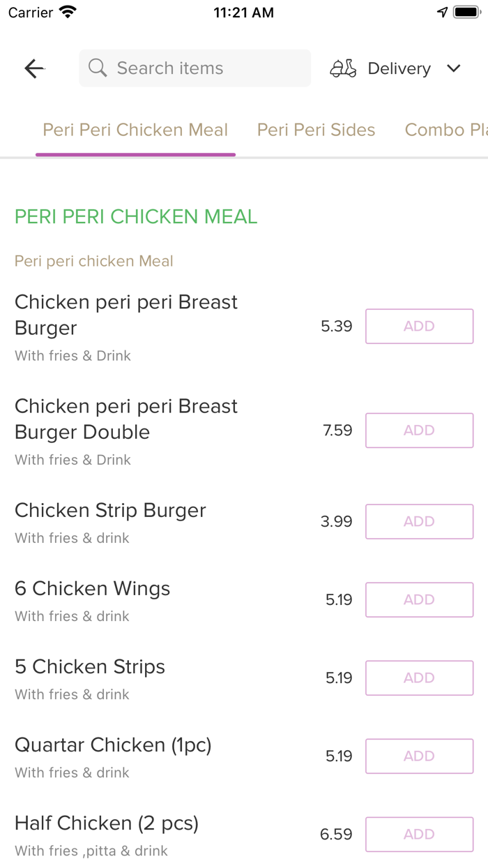The height and width of the screenshot is (868, 488).
Task: Click the magnifying glass search icon
Action: click(98, 68)
